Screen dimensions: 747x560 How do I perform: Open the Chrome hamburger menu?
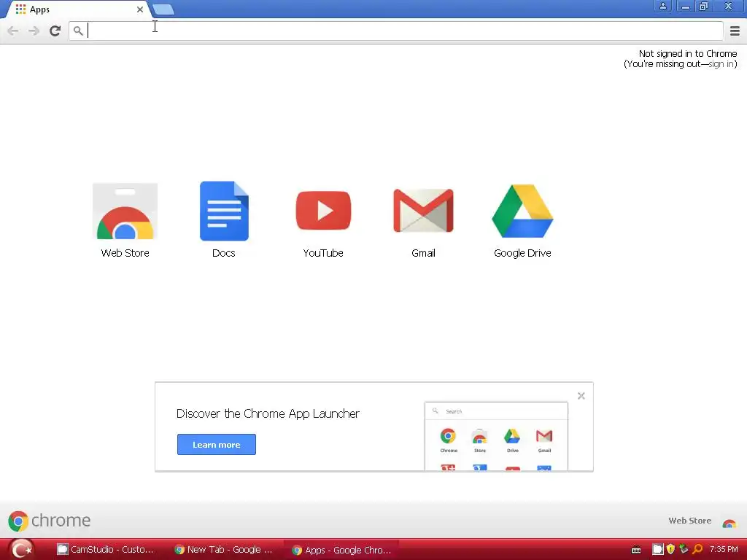pos(735,31)
